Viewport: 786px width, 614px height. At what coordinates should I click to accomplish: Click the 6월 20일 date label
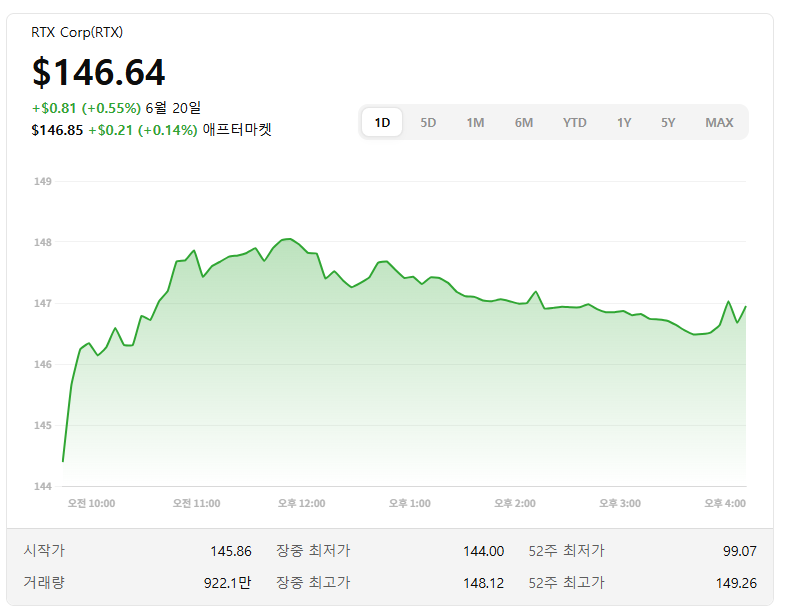point(173,108)
